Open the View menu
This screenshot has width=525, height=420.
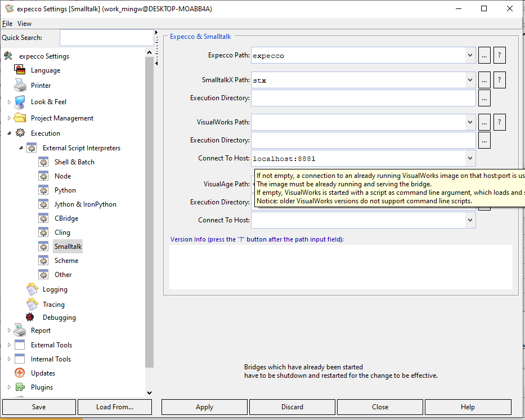[x=24, y=24]
